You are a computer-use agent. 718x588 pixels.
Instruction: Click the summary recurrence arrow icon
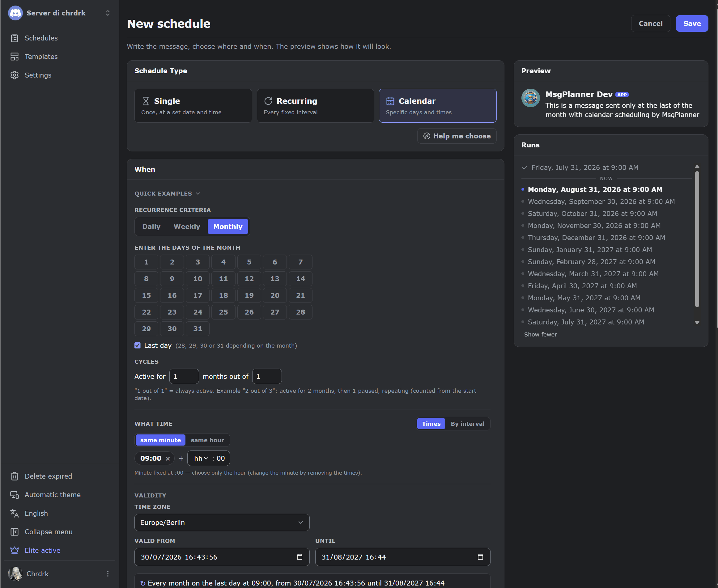coord(143,583)
